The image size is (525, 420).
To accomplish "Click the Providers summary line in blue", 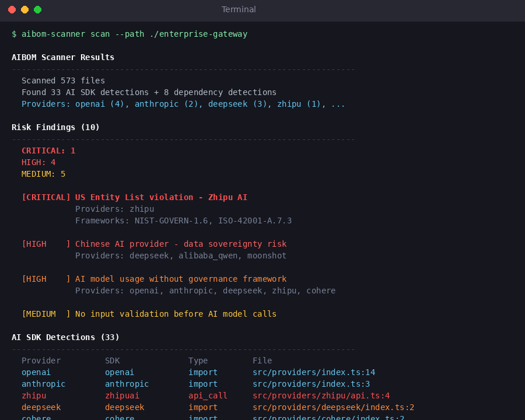I will tap(183, 104).
